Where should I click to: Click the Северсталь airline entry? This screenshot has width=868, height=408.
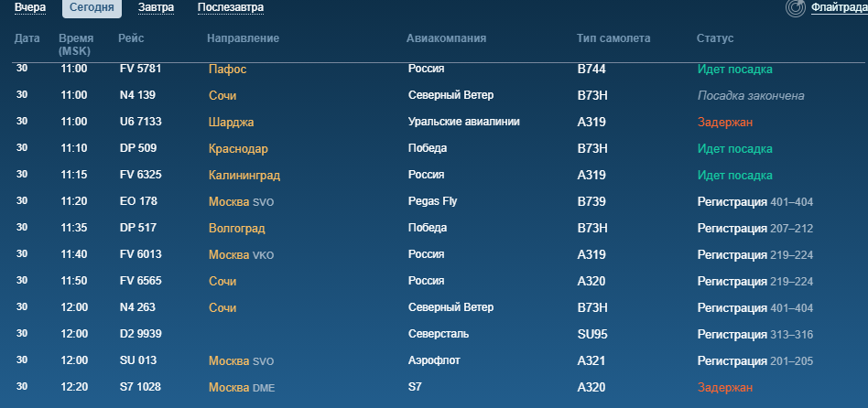pos(439,335)
